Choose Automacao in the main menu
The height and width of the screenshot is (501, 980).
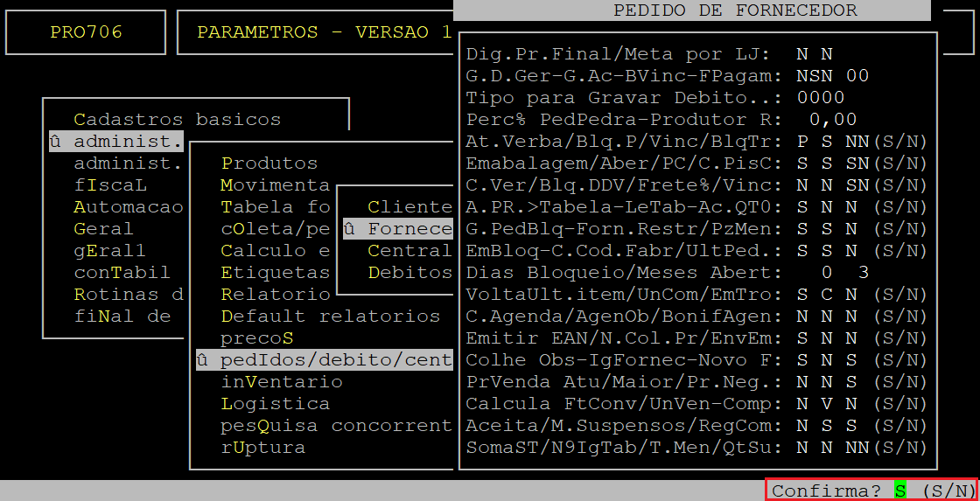[128, 207]
